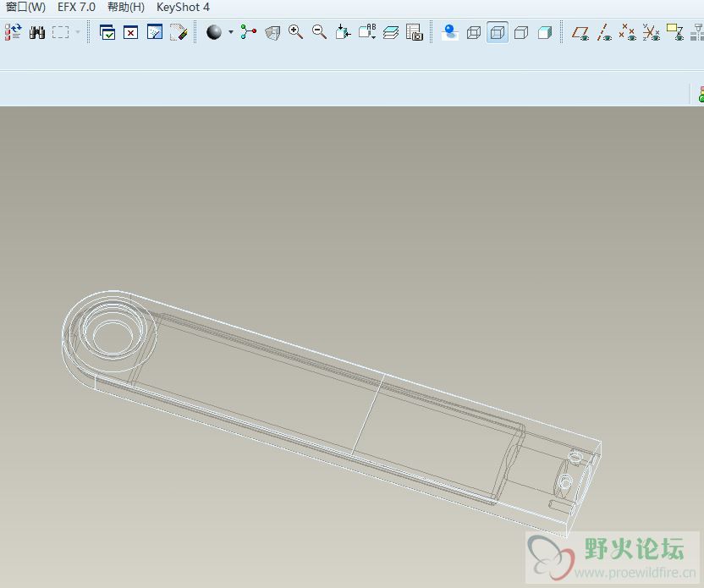Click the zoom in magnifier icon
The image size is (704, 588).
point(295,32)
